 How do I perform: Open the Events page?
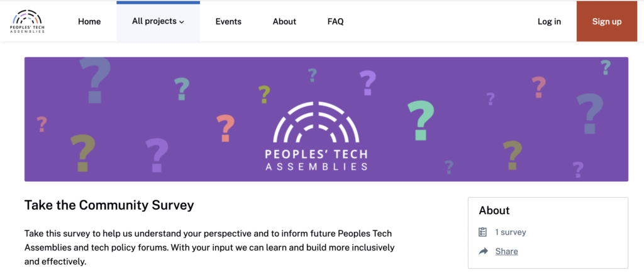tap(228, 22)
